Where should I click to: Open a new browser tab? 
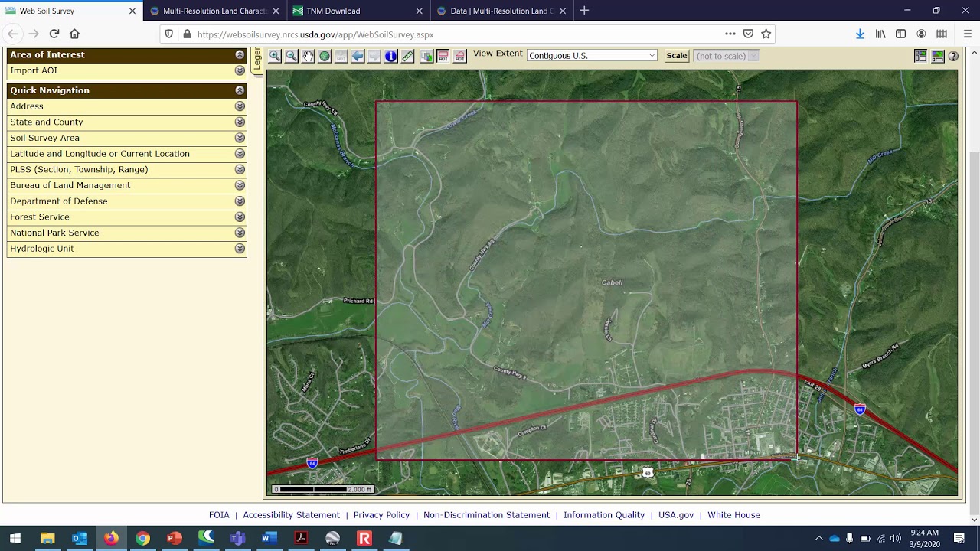tap(584, 11)
